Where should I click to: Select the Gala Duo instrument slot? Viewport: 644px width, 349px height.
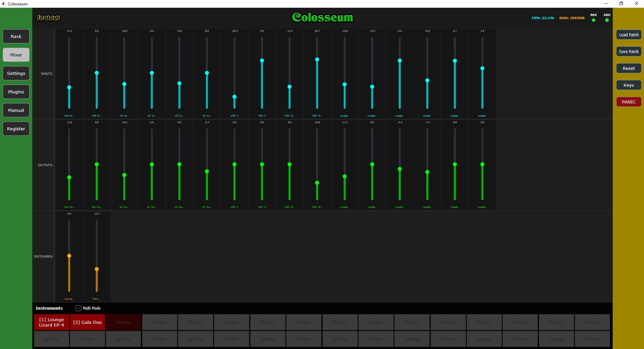(87, 322)
